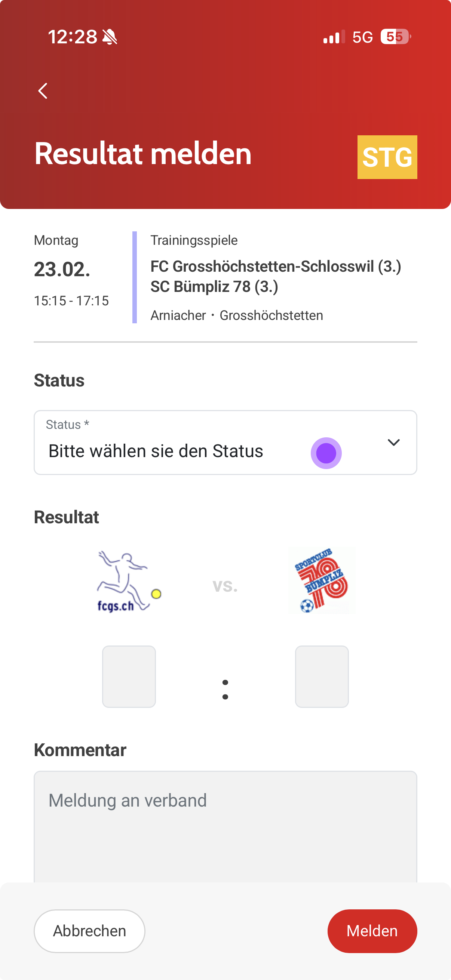The width and height of the screenshot is (451, 980).
Task: Tap the Sportclub Bümpliz 78 logo
Action: 322,580
